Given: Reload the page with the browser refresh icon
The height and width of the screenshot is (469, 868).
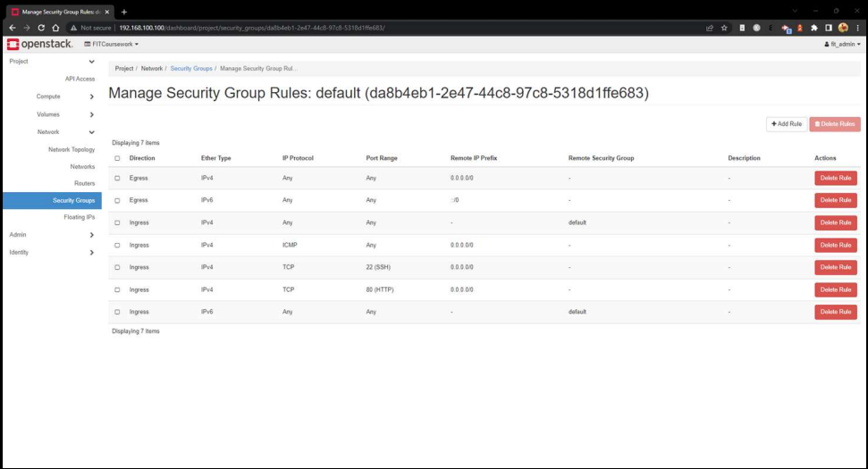Looking at the screenshot, I should point(41,28).
